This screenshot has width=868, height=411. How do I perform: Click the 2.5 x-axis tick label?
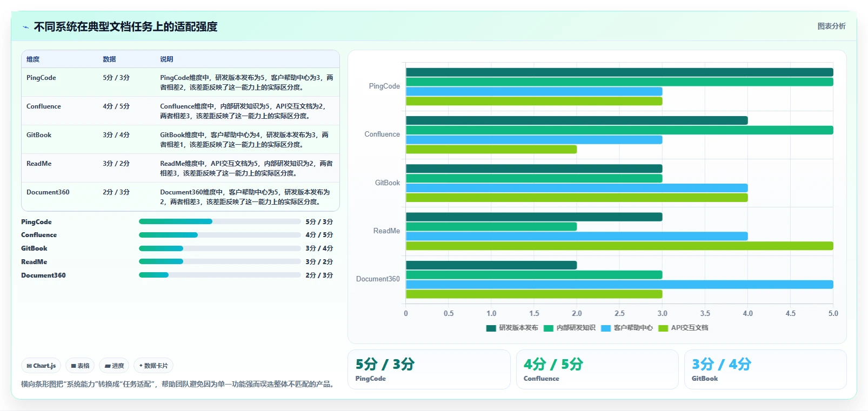619,313
